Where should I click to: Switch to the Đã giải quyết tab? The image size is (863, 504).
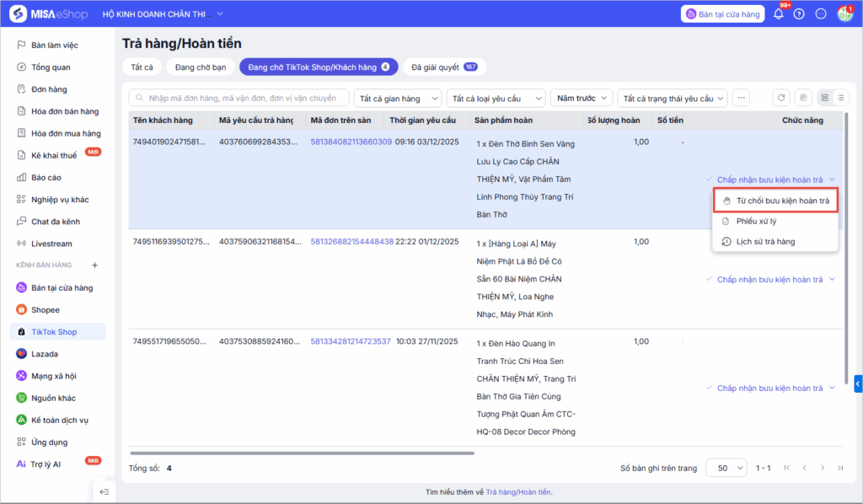pyautogui.click(x=444, y=67)
